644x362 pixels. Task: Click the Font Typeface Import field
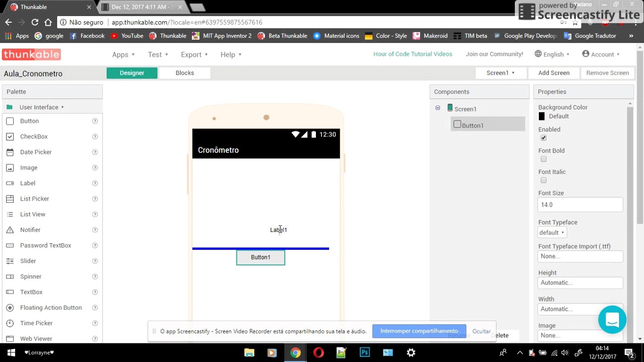coord(581,256)
